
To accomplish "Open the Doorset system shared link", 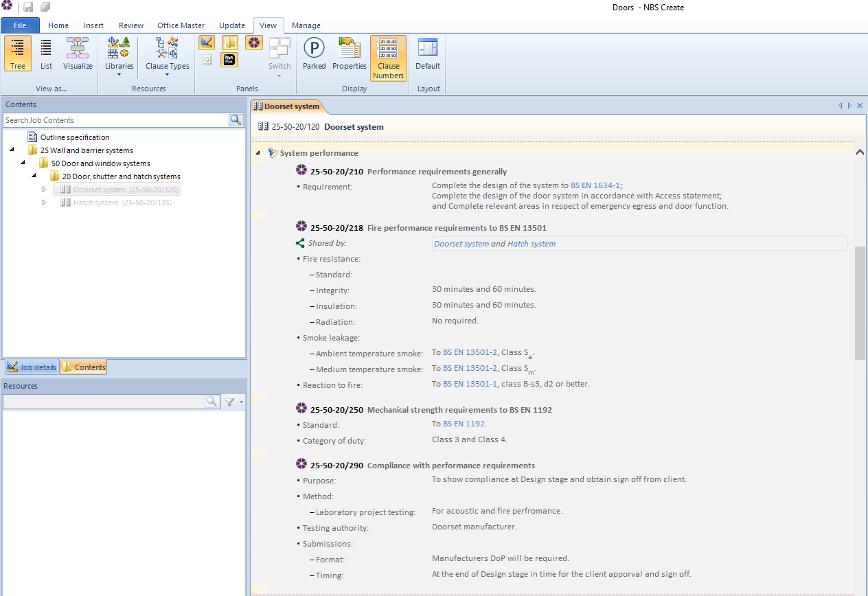I will pos(461,244).
